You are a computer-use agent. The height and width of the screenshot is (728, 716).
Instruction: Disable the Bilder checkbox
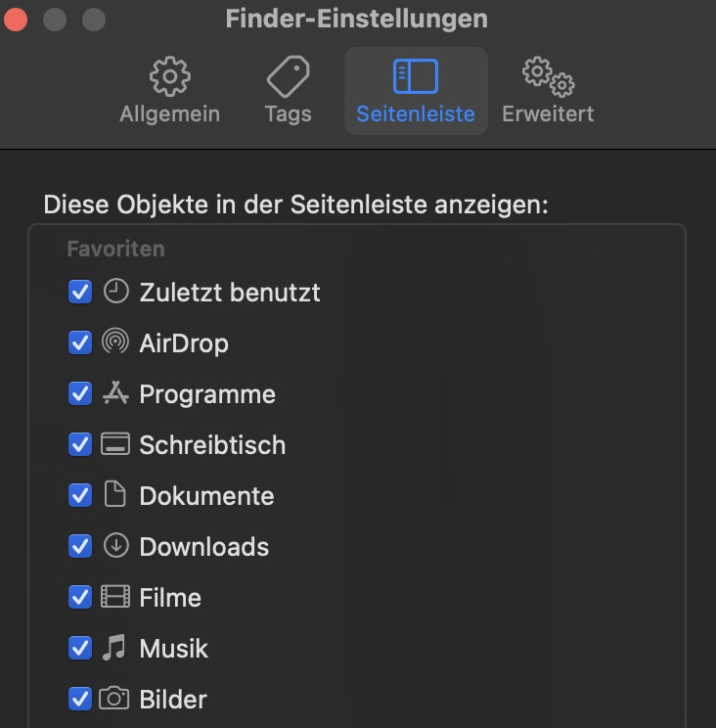point(80,699)
